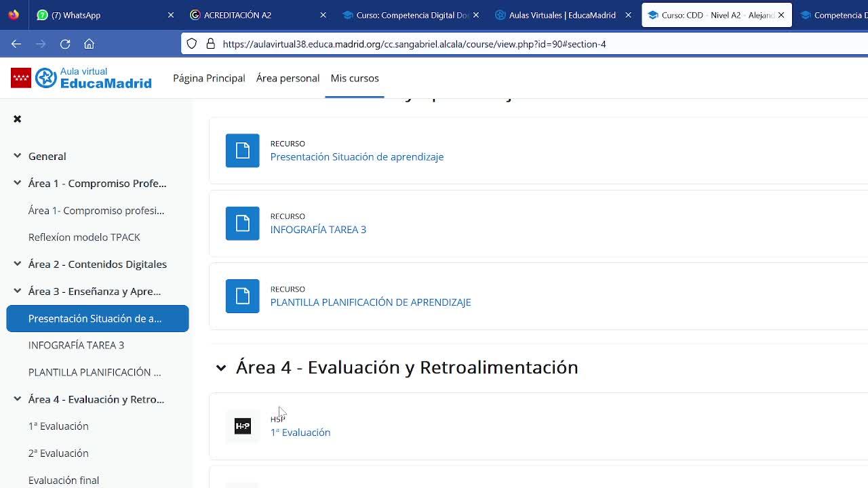Collapse the Área 4 section in main content
The image size is (868, 488).
pos(221,368)
